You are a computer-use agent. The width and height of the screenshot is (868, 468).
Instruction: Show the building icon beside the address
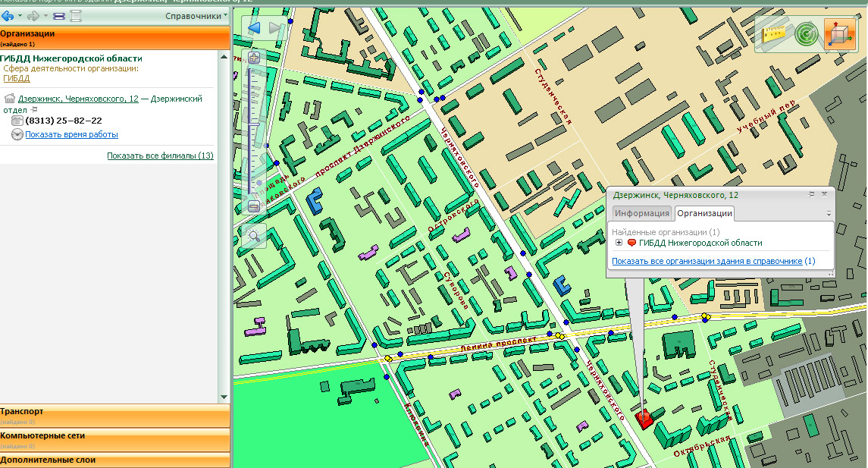click(9, 99)
